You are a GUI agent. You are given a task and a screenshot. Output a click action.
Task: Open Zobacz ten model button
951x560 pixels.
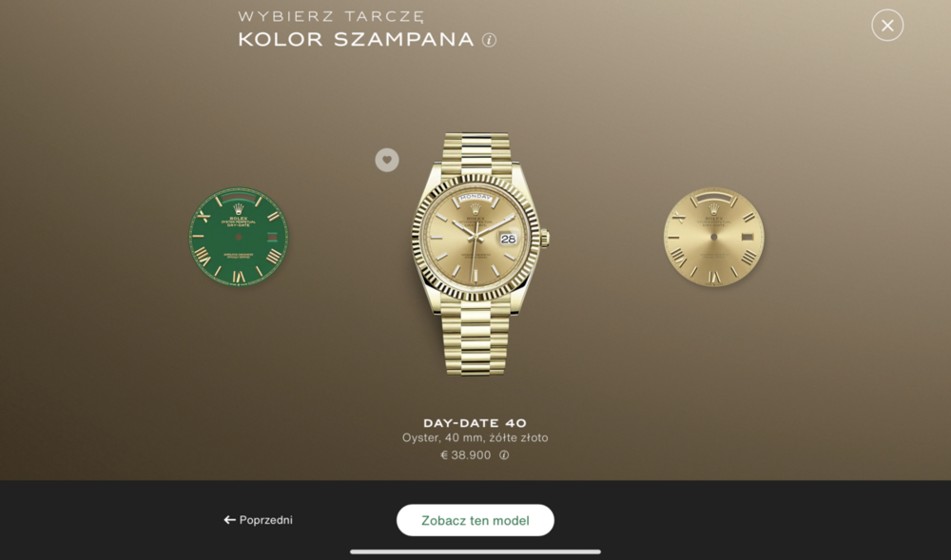[475, 521]
